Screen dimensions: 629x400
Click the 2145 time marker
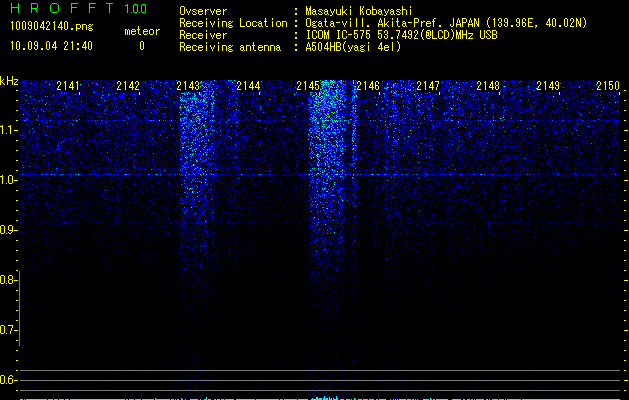[x=308, y=85]
